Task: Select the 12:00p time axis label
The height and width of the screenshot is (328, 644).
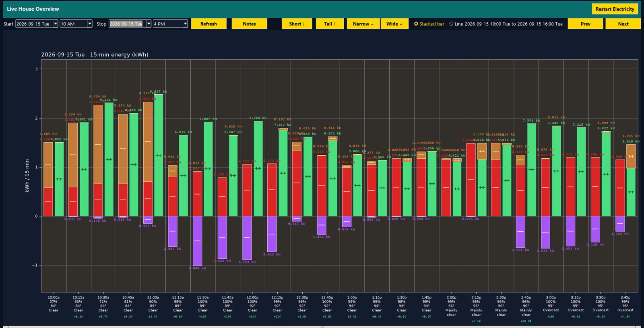Action: [252, 297]
